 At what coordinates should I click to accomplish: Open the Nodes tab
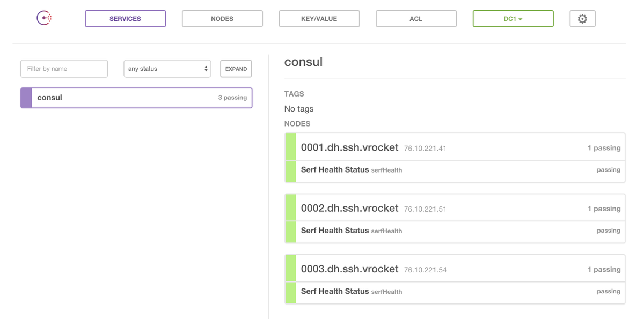(x=222, y=19)
